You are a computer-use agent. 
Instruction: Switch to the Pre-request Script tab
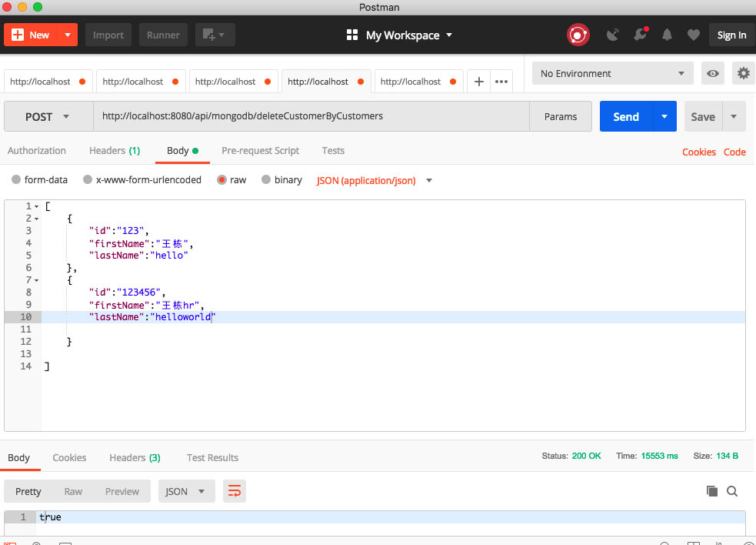coord(260,151)
